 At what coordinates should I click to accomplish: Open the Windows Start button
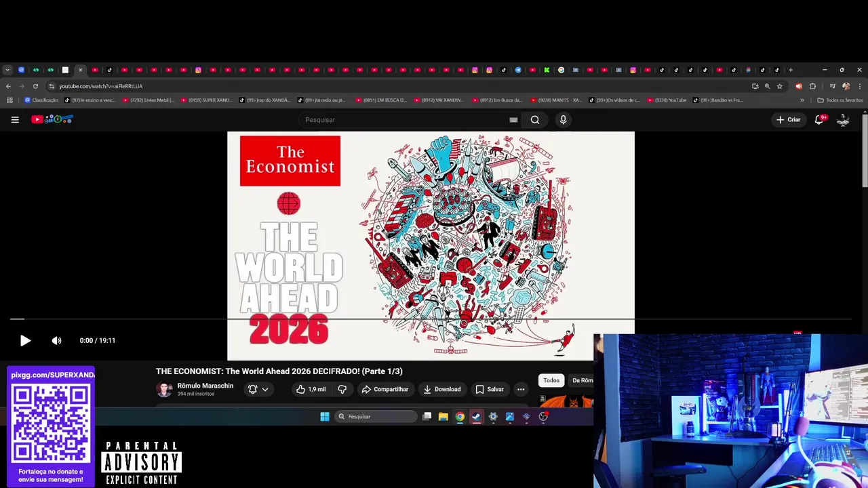click(x=325, y=417)
